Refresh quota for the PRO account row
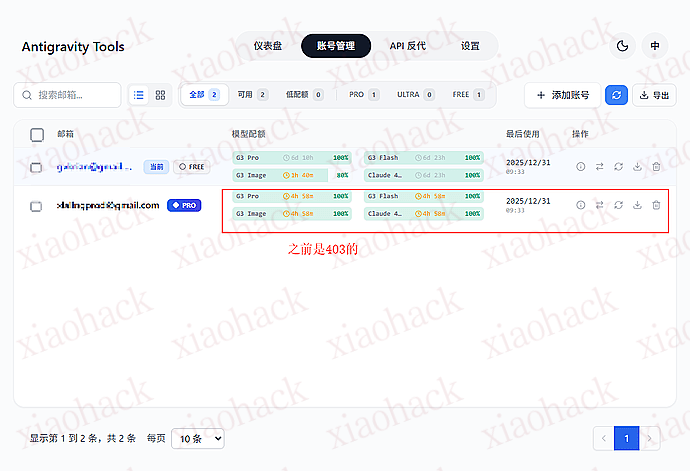690x471 pixels. (x=618, y=205)
